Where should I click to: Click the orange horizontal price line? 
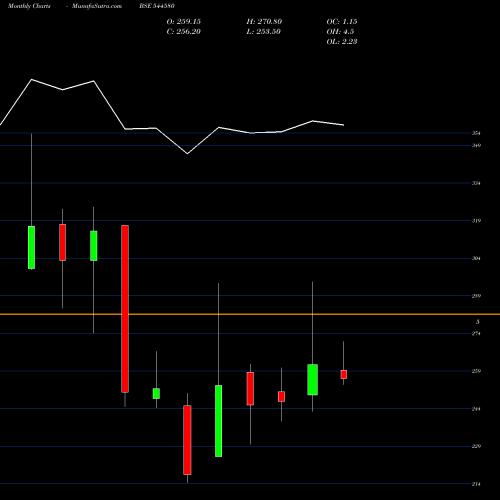click(x=250, y=314)
